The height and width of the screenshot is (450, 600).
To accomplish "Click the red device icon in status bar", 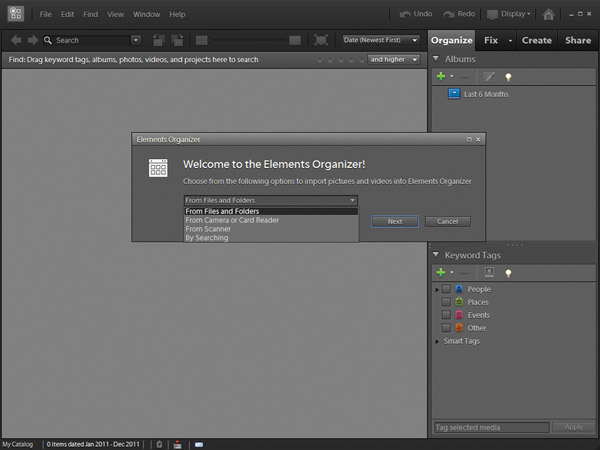I will [x=178, y=445].
